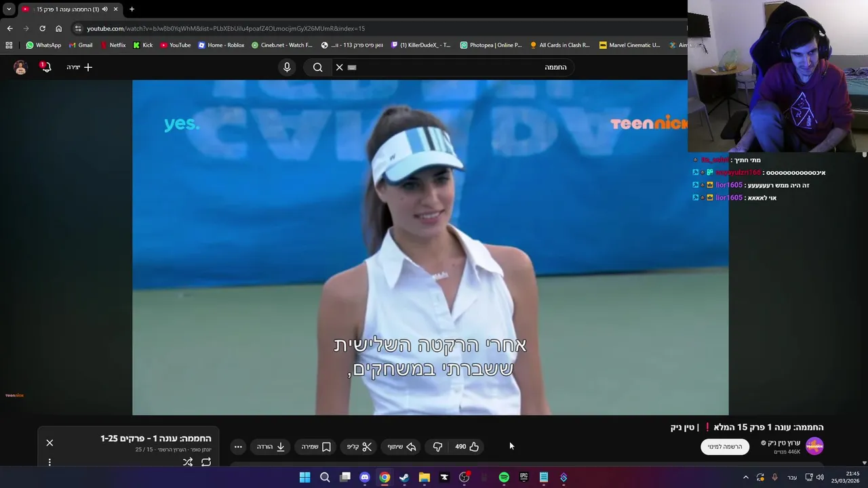The height and width of the screenshot is (488, 868).
Task: Go to the browser home page
Action: coord(58,28)
